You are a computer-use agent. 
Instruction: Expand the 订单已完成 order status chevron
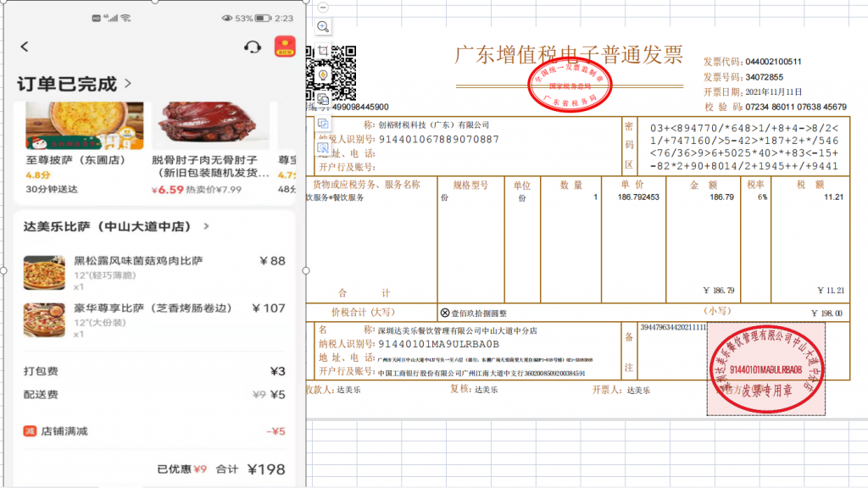(x=128, y=84)
